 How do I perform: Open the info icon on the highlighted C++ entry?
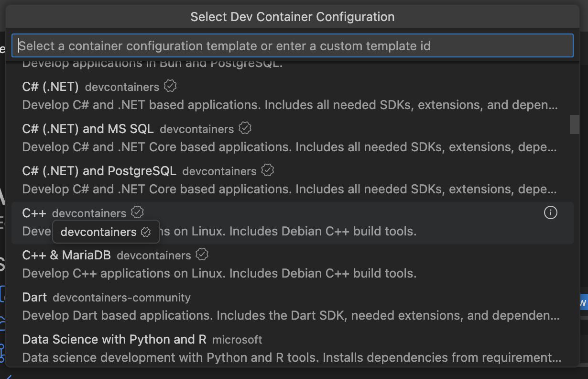coord(551,212)
